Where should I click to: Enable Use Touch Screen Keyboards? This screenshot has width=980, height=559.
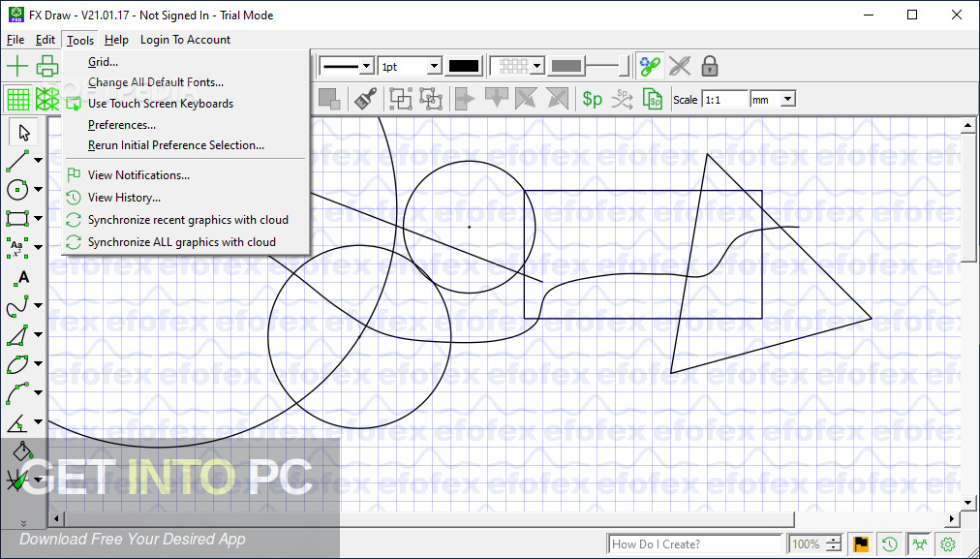(x=160, y=104)
